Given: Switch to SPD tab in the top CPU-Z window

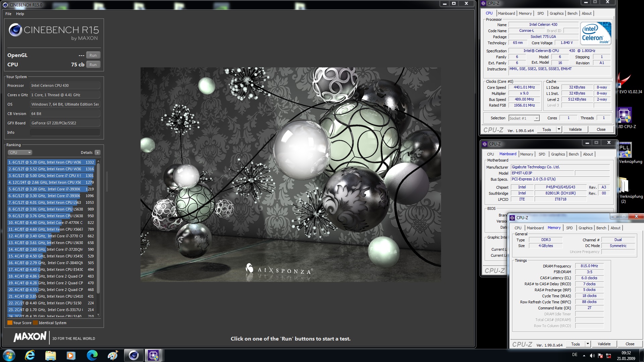Looking at the screenshot, I should [541, 13].
